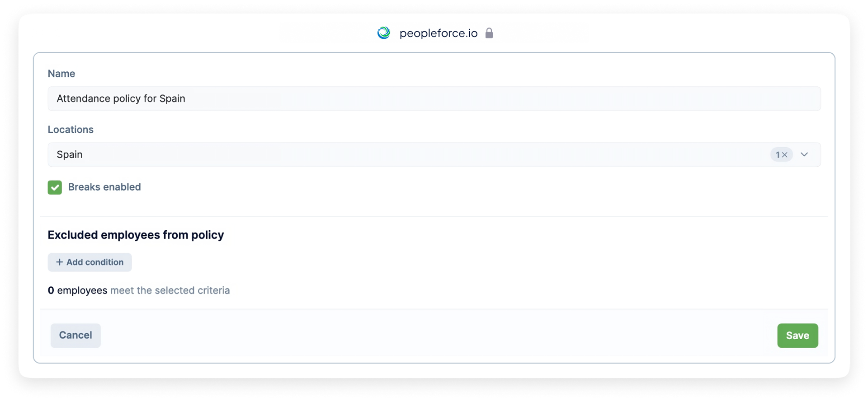The height and width of the screenshot is (401, 868).
Task: Click the peopleforce.io address text
Action: [x=439, y=33]
